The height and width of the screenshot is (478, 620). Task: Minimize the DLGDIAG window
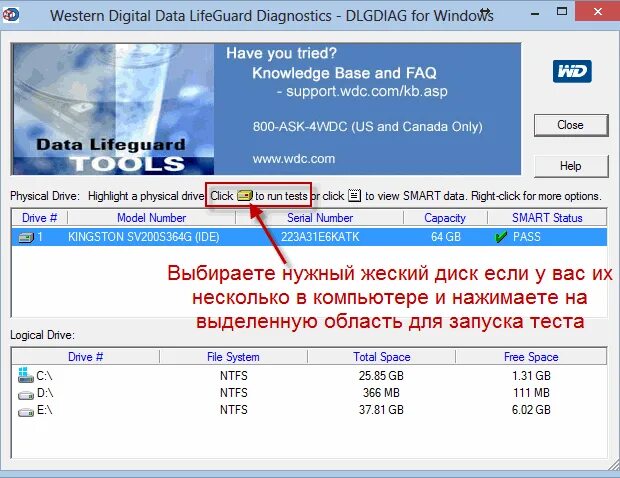coord(535,14)
